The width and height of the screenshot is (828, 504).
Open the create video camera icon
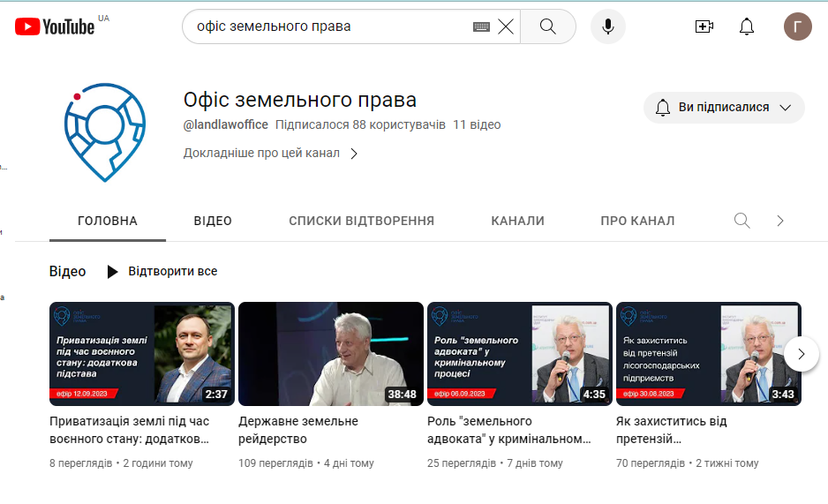(704, 26)
